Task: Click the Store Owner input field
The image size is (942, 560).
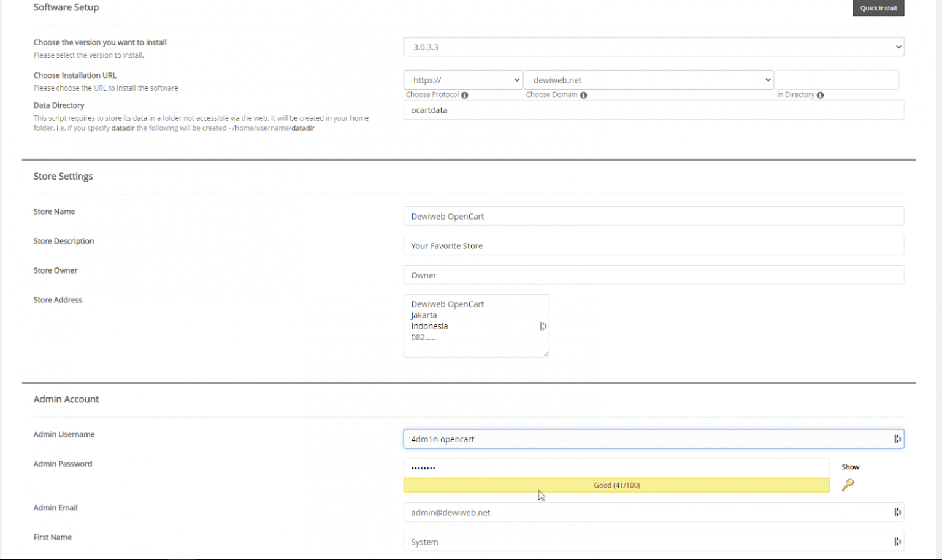Action: pos(654,275)
